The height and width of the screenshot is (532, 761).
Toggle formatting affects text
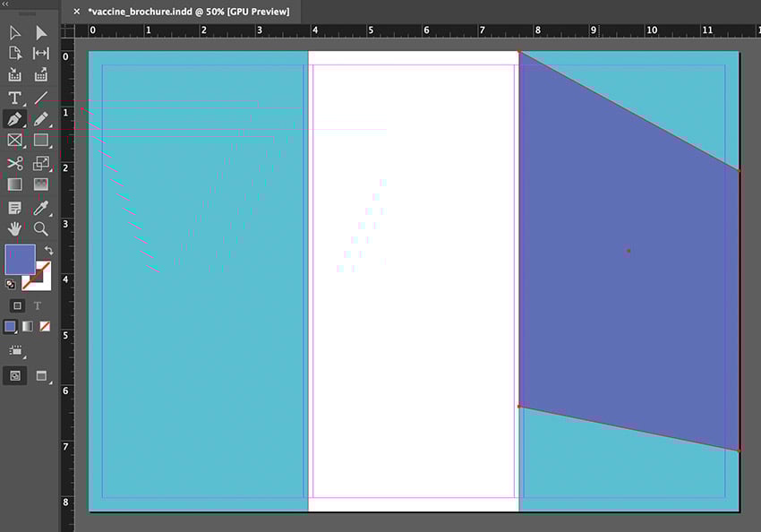tap(38, 305)
